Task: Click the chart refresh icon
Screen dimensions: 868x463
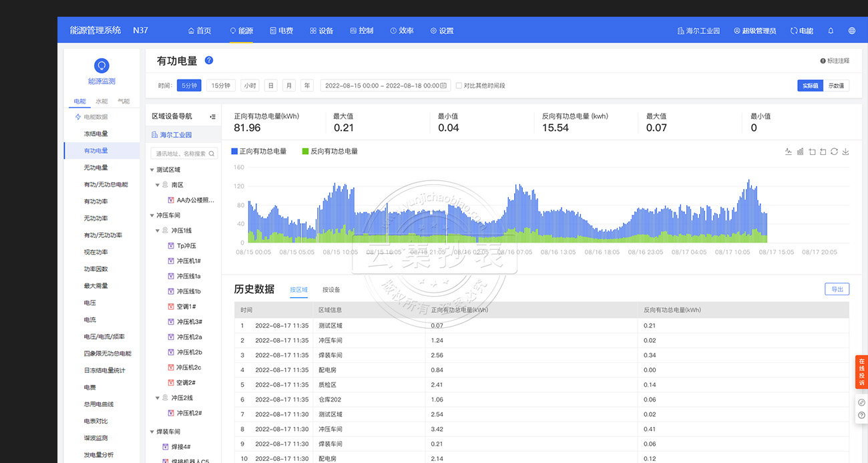Action: point(834,152)
